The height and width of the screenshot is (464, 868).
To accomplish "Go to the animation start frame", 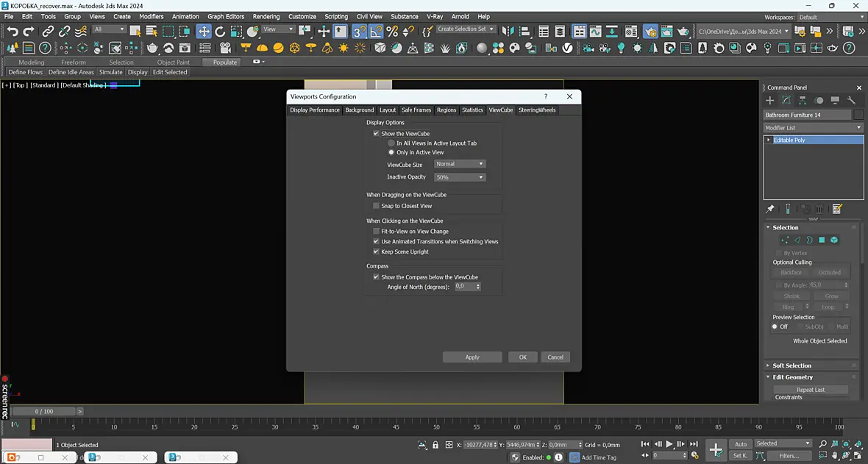I will click(x=645, y=444).
